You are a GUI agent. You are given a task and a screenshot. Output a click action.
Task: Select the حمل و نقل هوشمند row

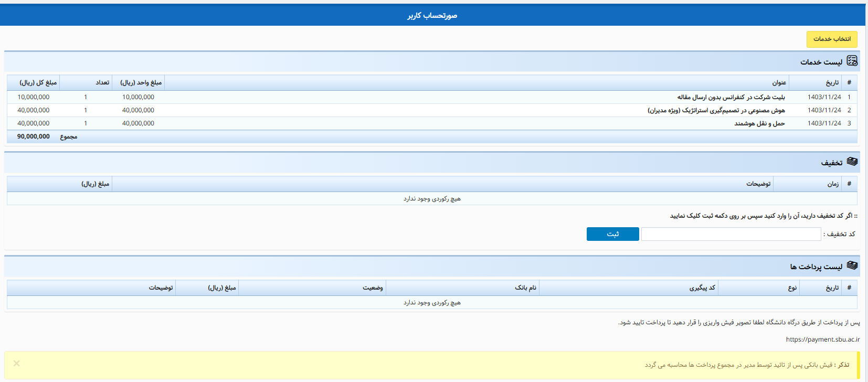(x=759, y=123)
